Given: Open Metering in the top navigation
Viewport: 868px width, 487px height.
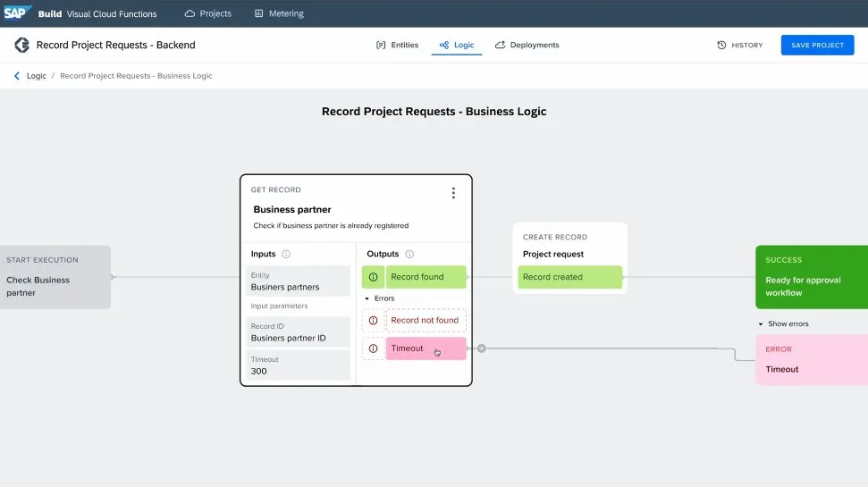Looking at the screenshot, I should pyautogui.click(x=279, y=13).
